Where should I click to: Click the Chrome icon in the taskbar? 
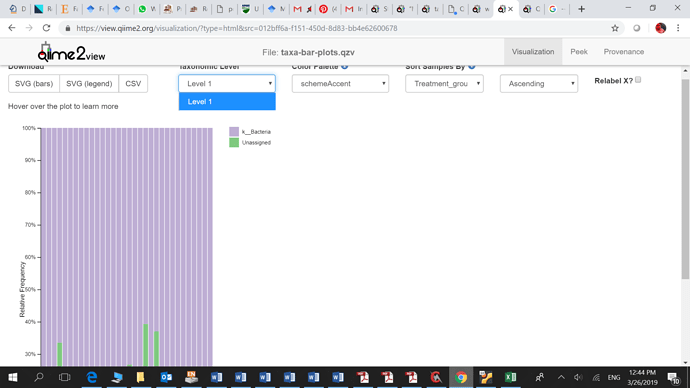pyautogui.click(x=461, y=377)
